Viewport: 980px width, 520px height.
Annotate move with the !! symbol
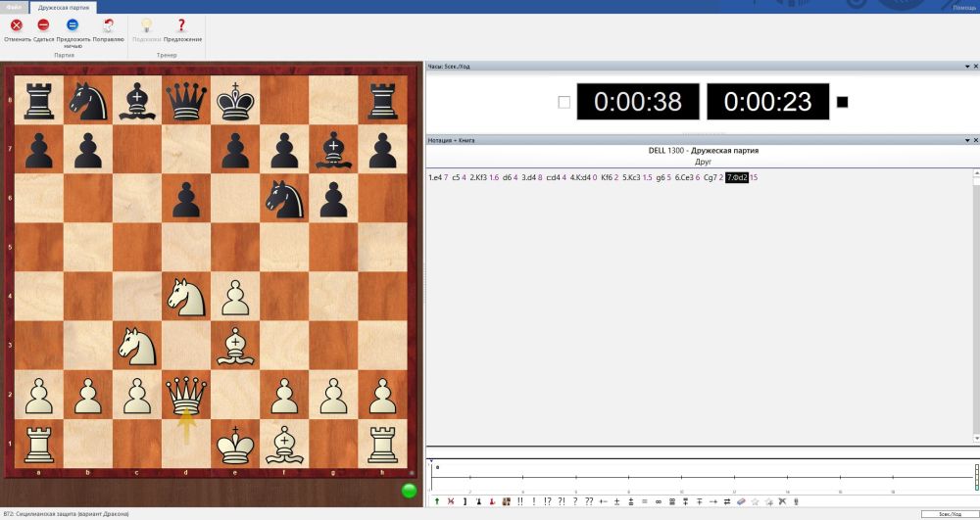(520, 501)
